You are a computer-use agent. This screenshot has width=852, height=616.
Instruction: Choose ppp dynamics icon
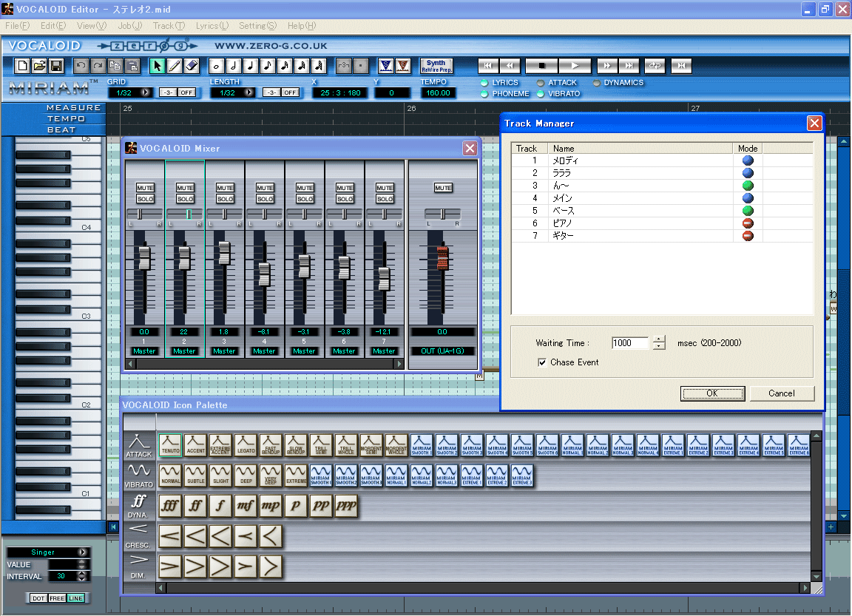tap(346, 506)
